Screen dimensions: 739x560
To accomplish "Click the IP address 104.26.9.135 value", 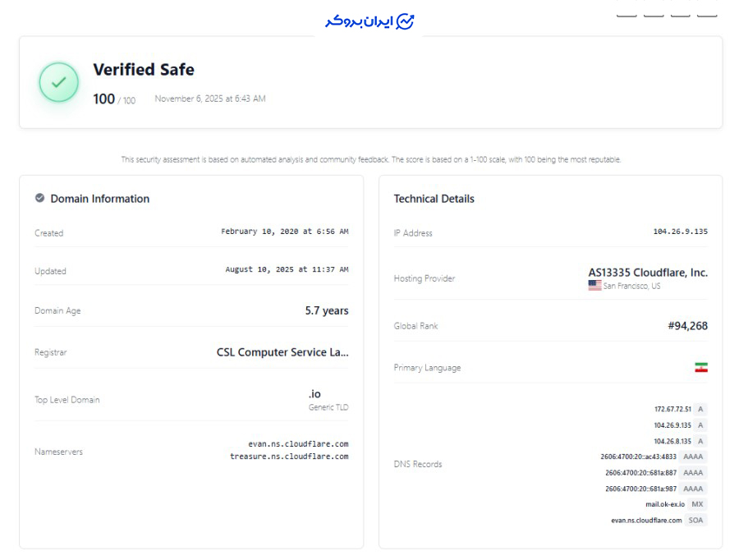I will [680, 232].
